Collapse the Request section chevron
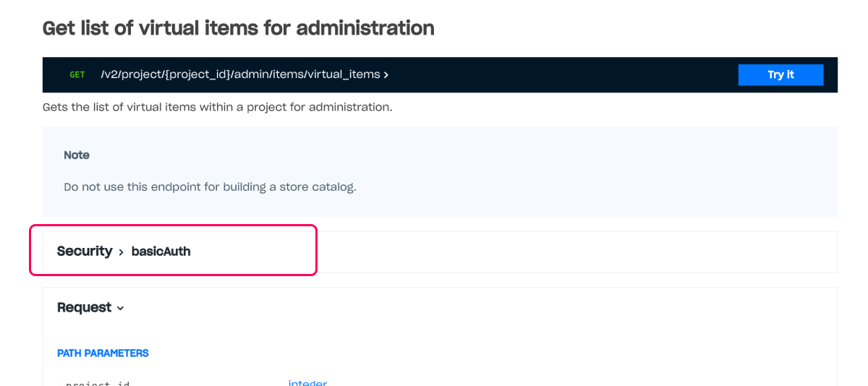868x386 pixels. click(120, 309)
